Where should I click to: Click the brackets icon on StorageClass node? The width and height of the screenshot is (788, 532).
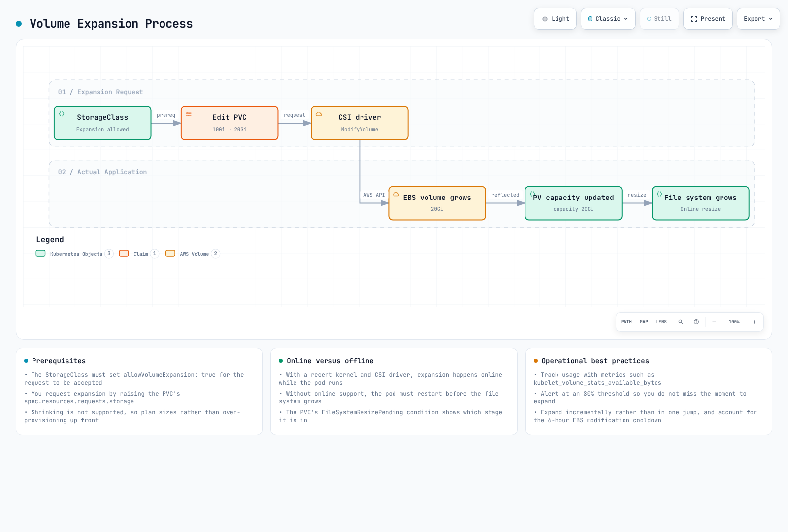coord(62,114)
